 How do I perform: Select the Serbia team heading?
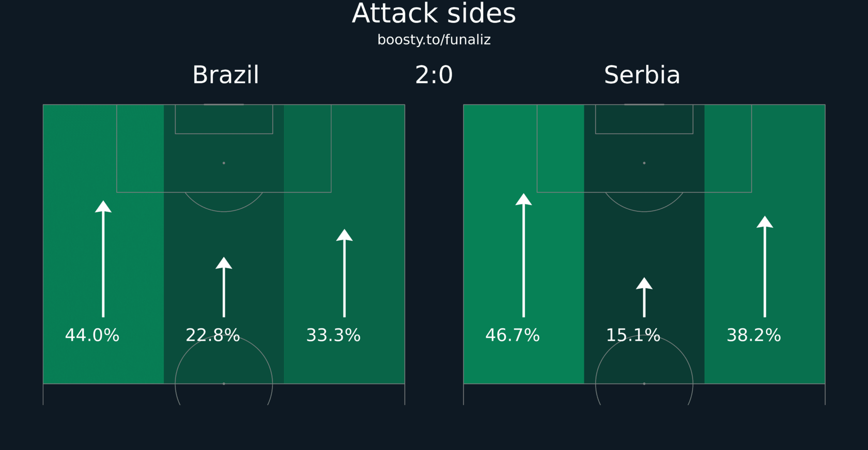tap(642, 75)
